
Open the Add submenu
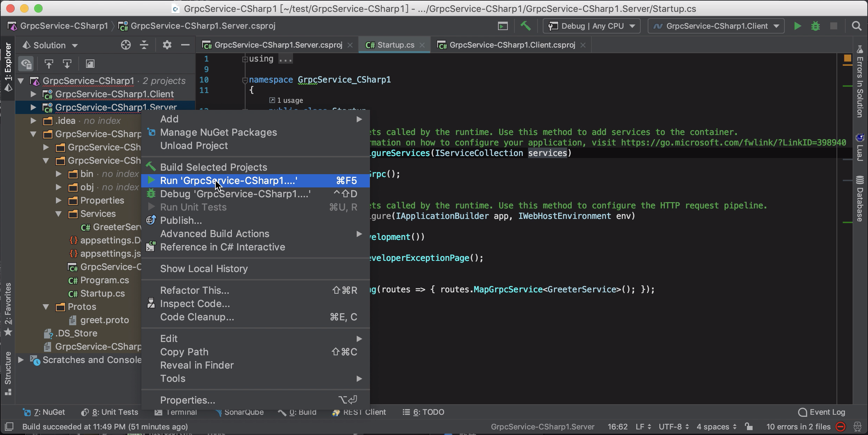pyautogui.click(x=256, y=119)
